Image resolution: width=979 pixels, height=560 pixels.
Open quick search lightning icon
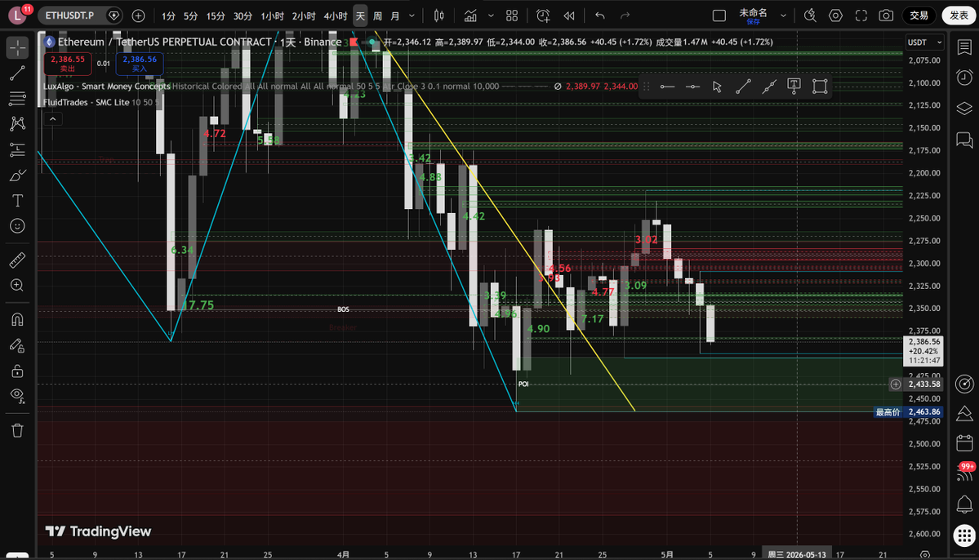click(x=811, y=16)
